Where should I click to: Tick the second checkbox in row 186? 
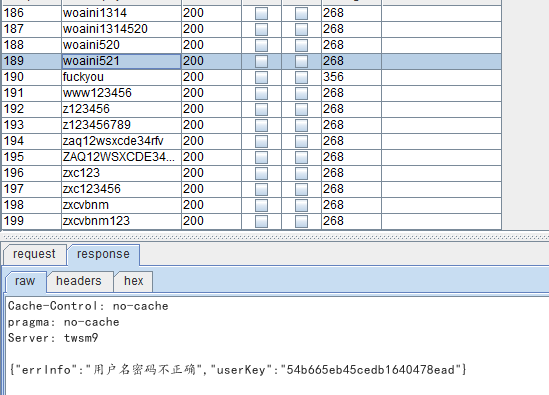pos(301,13)
